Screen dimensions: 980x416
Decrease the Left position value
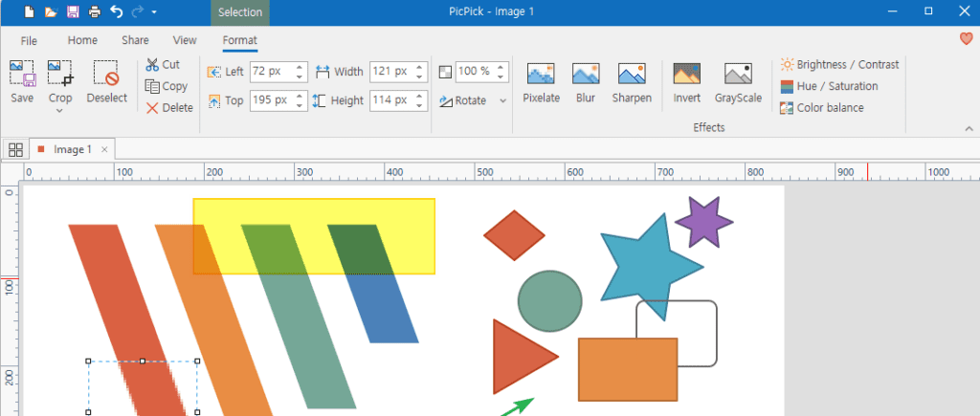[x=300, y=77]
